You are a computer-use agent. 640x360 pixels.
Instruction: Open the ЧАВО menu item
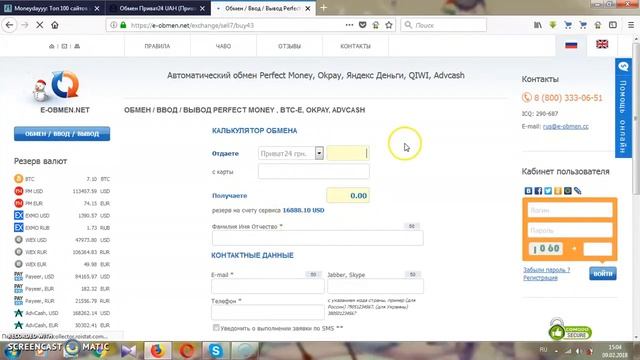click(x=223, y=46)
